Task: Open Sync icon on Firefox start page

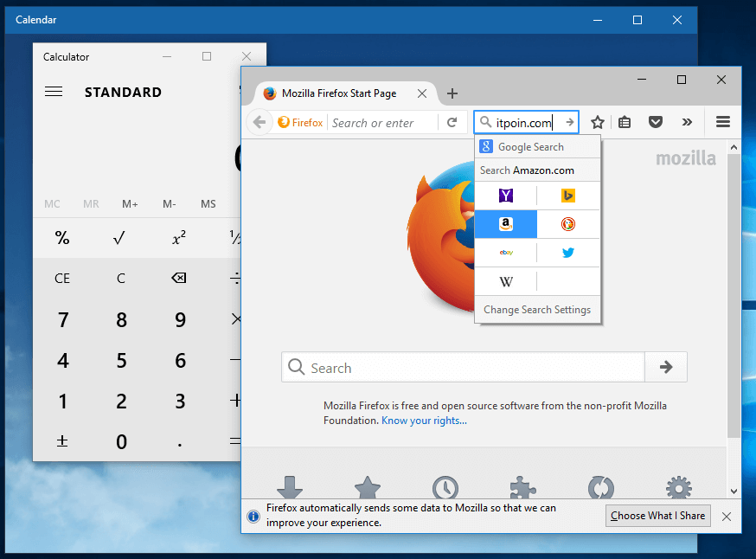Action: tap(601, 487)
